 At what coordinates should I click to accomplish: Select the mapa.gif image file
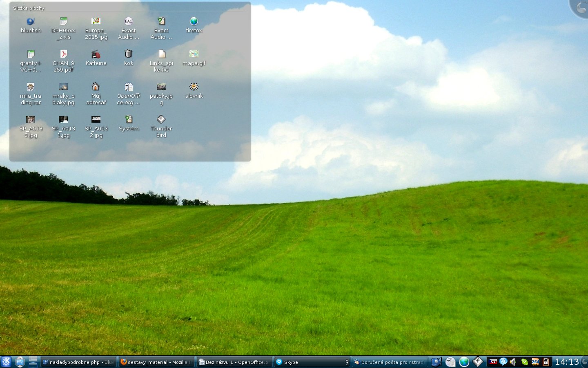(194, 58)
